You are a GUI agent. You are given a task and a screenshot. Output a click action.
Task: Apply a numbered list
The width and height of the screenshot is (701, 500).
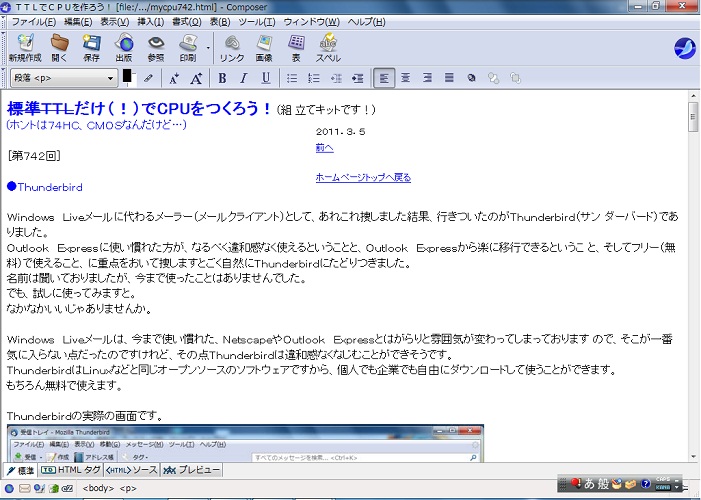314,78
